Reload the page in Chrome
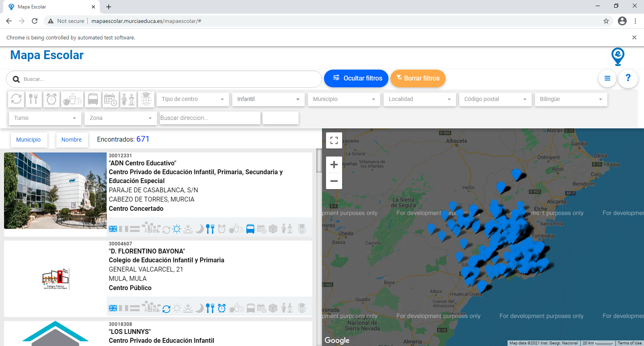644x346 pixels. (35, 21)
